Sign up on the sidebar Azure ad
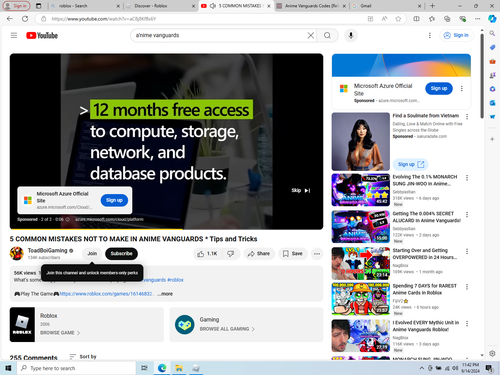 439,88
